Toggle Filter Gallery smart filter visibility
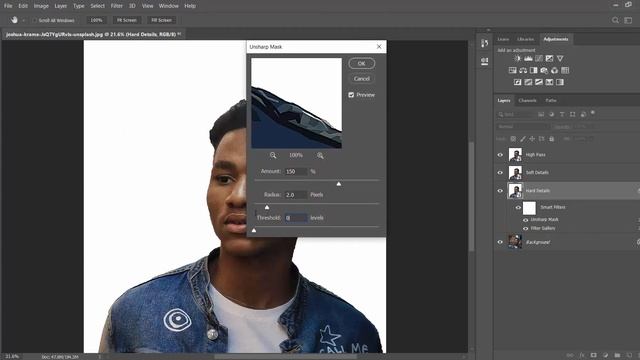 point(526,229)
